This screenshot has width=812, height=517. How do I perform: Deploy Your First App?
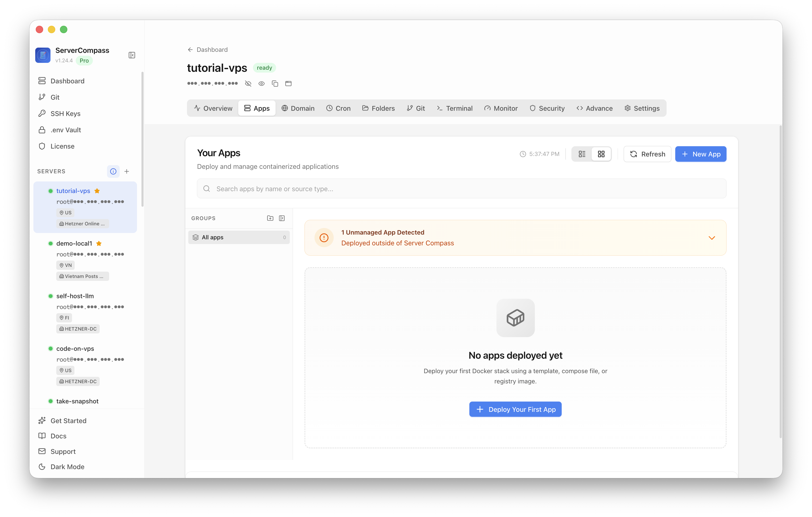pyautogui.click(x=515, y=409)
